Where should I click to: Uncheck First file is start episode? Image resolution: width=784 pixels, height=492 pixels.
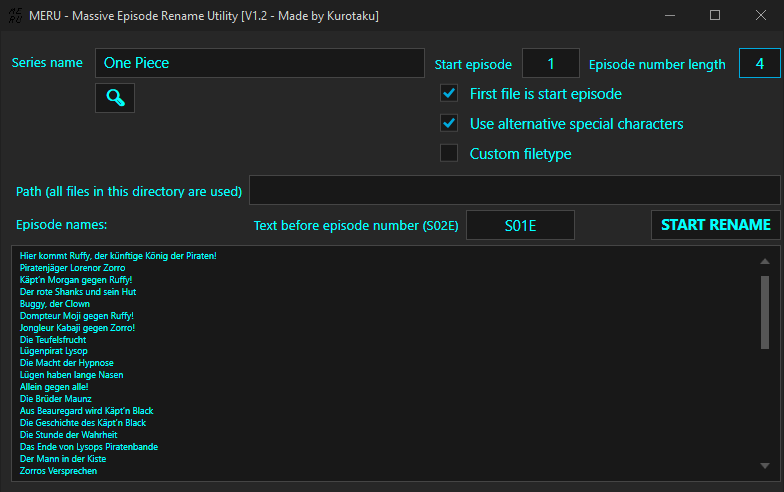pyautogui.click(x=449, y=94)
